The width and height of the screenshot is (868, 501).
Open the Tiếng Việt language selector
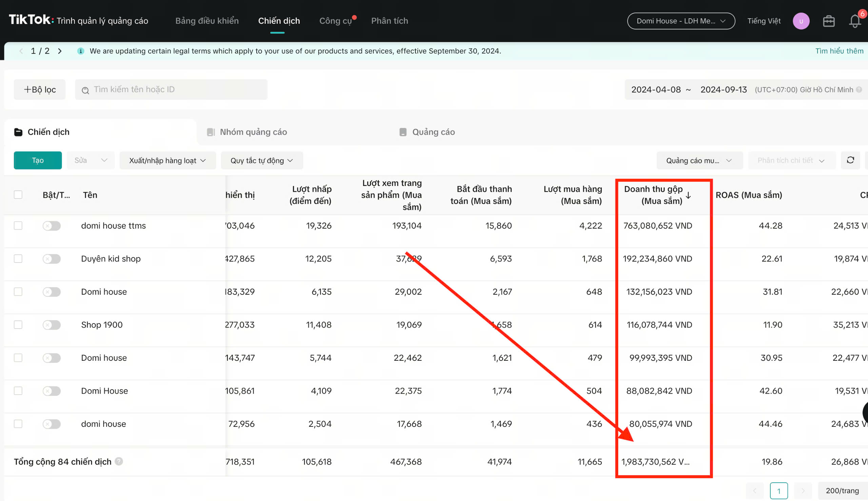point(764,21)
